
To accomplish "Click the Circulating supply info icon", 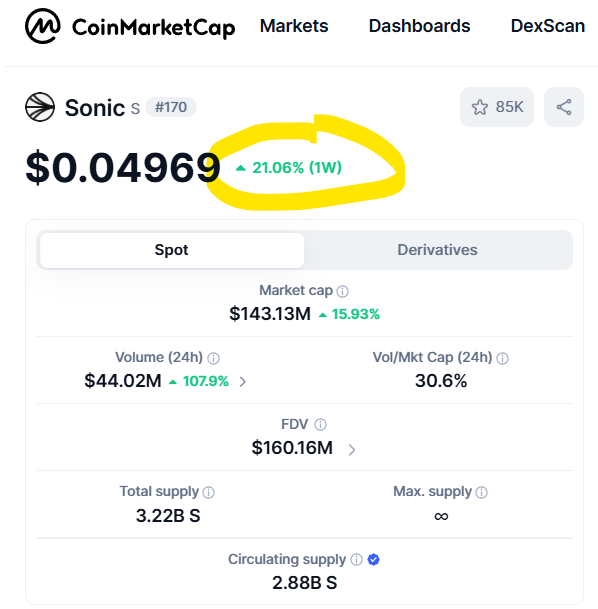I will (356, 559).
